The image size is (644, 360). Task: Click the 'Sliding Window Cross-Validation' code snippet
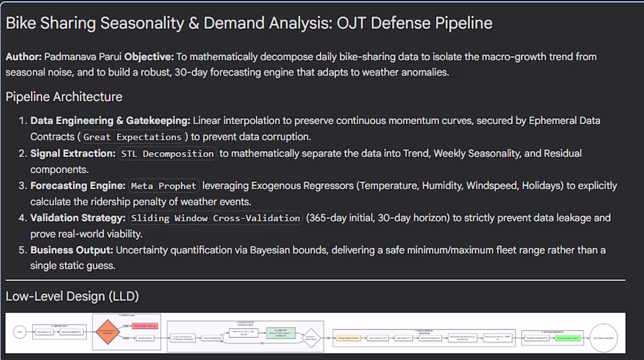pyautogui.click(x=215, y=218)
